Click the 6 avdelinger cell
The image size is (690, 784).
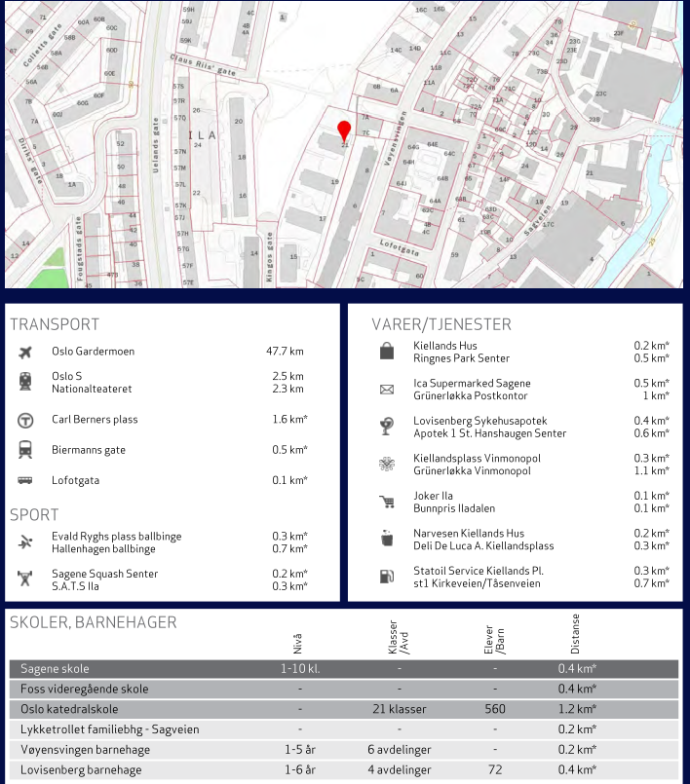coord(400,750)
